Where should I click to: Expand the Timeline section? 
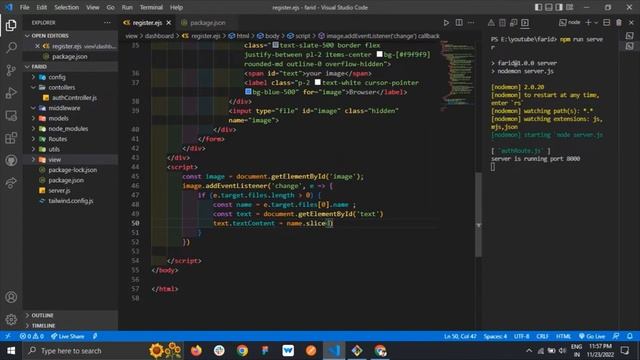(x=70, y=326)
